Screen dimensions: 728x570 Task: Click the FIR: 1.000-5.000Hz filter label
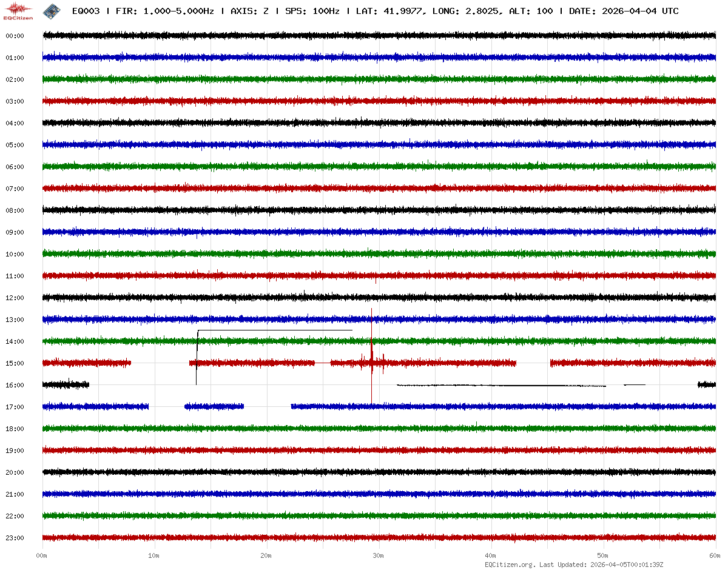click(x=165, y=11)
